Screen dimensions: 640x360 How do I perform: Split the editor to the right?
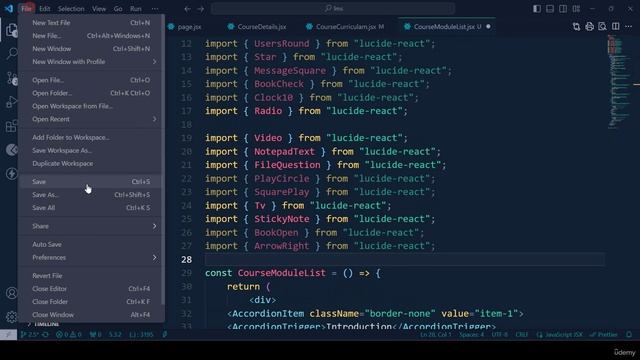pos(616,27)
